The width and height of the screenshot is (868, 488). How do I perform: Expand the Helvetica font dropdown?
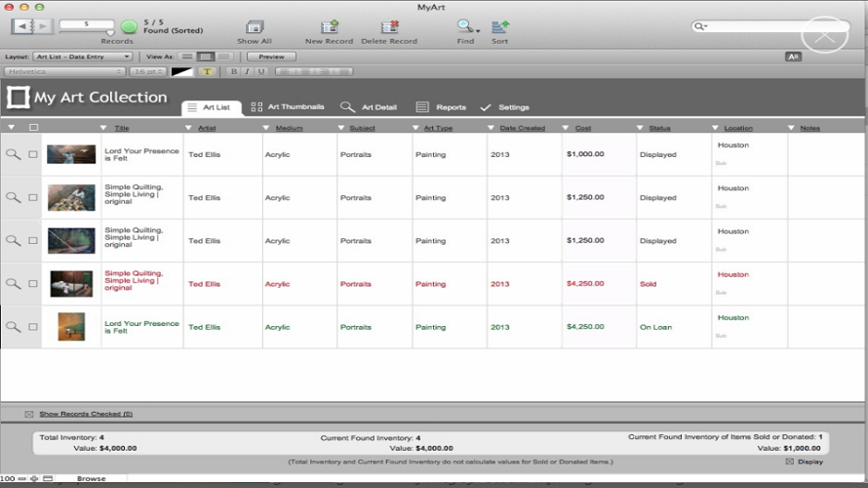[64, 71]
